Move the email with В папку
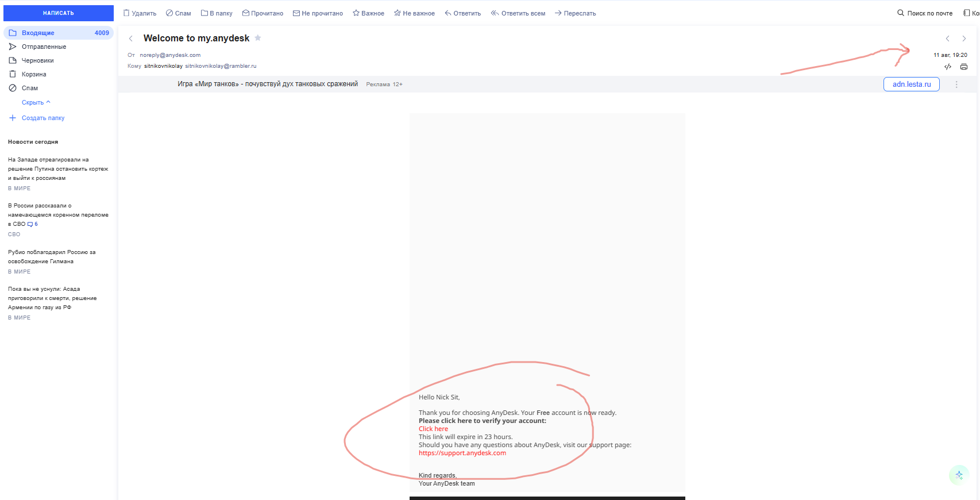This screenshot has width=980, height=500. pyautogui.click(x=217, y=13)
